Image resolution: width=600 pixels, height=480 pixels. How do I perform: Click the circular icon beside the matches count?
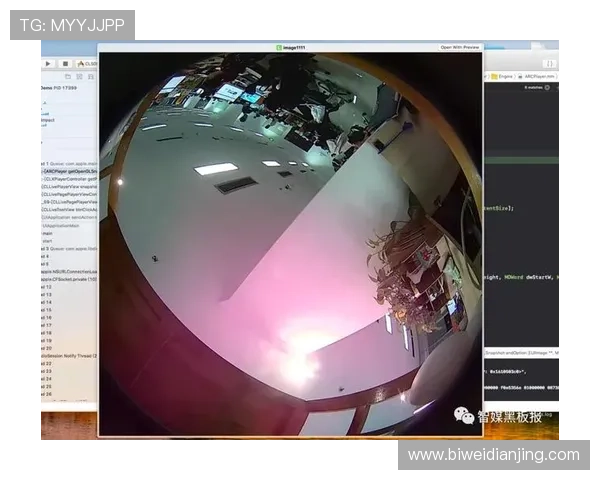548,88
